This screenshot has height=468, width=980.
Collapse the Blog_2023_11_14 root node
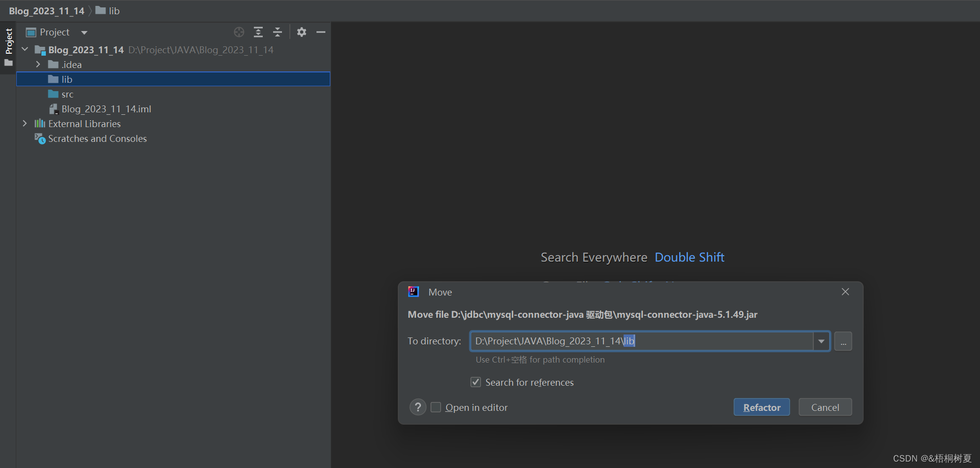(x=25, y=49)
